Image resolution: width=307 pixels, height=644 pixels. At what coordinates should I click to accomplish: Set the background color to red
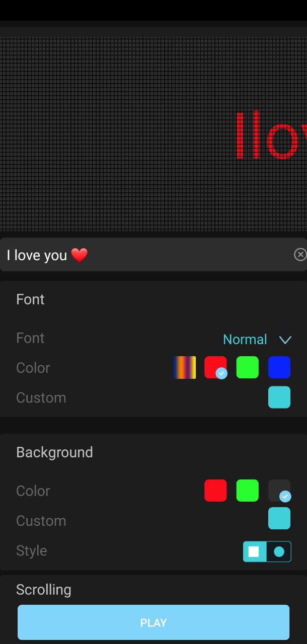[x=215, y=491]
